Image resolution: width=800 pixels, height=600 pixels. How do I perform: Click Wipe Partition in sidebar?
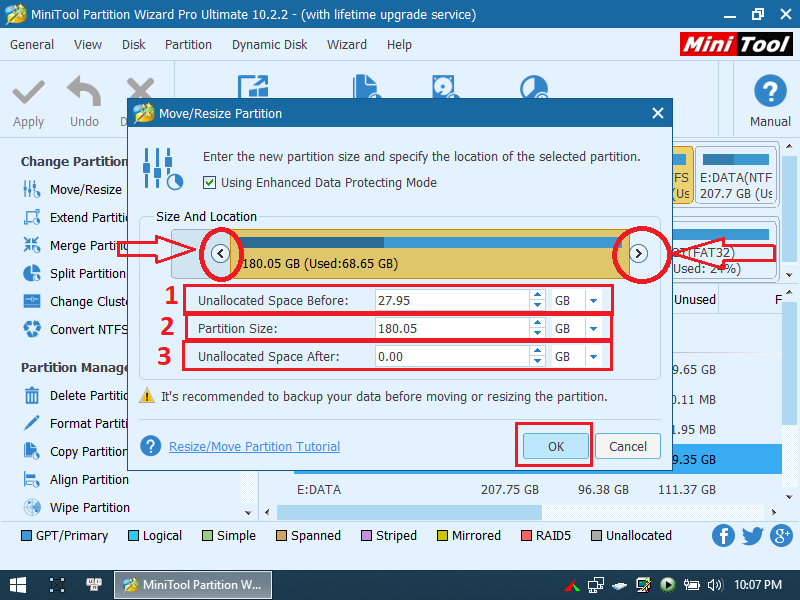90,508
